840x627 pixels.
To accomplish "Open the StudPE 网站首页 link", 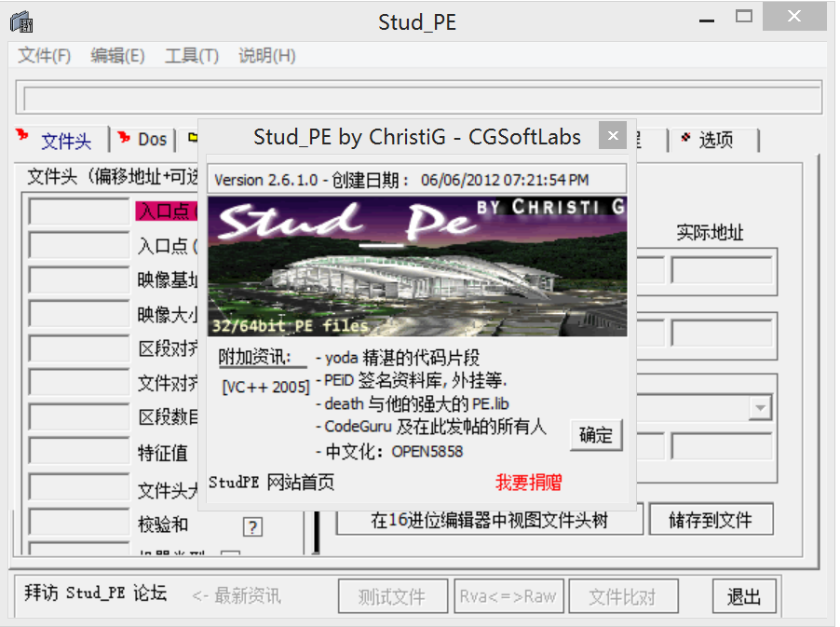I will [271, 483].
